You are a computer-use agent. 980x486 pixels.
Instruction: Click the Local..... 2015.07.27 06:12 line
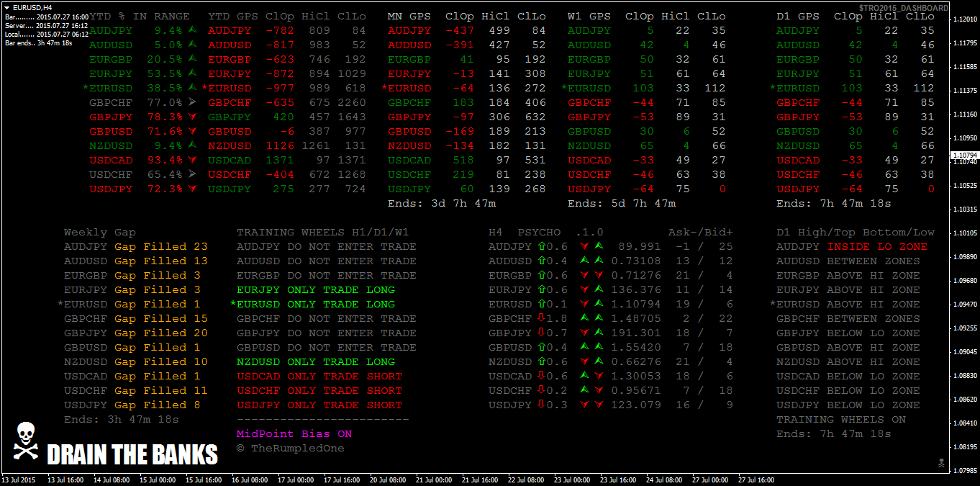(47, 34)
